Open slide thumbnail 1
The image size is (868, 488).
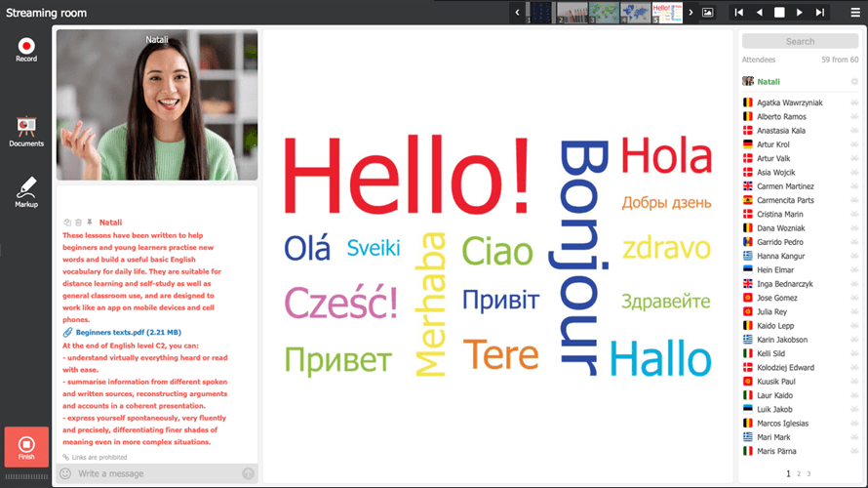[x=539, y=12]
